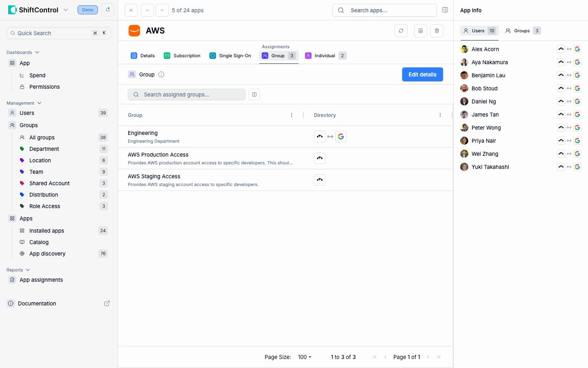Switch to the Single Sign-On tab
Screen dimensions: 588x368
230,56
